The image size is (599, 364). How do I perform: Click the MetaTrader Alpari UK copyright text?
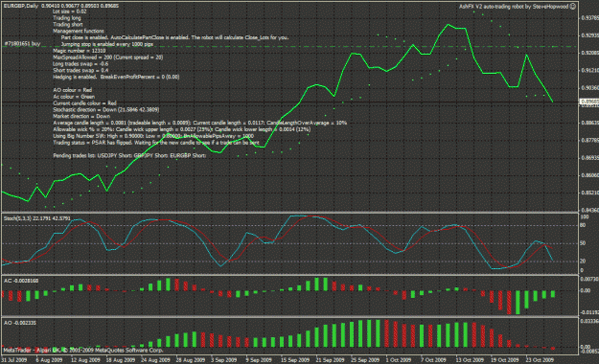[x=82, y=350]
